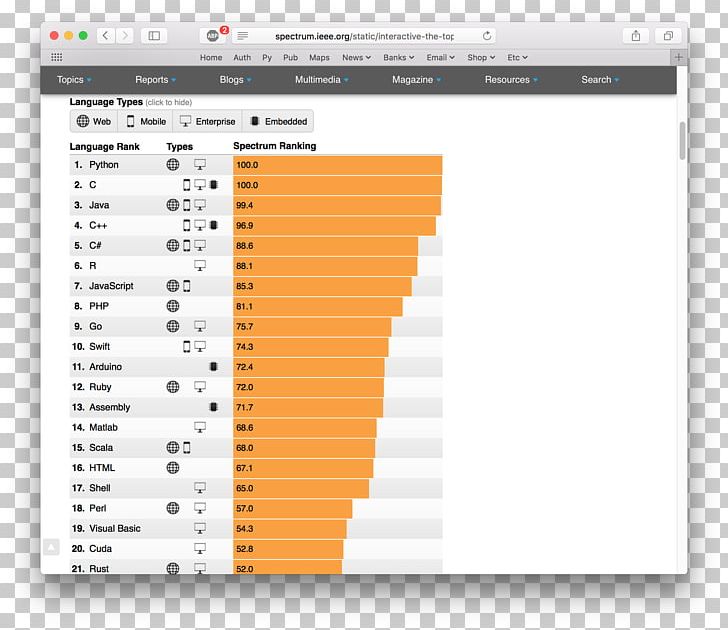
Task: Toggle the Web language type filter
Action: pos(94,121)
